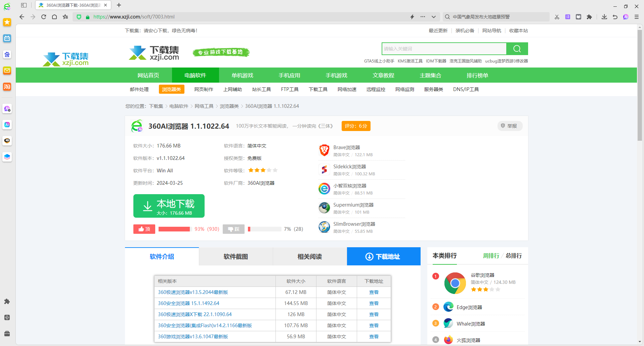
Task: Open Edge浏览器 in the ranking list
Action: pos(469,307)
